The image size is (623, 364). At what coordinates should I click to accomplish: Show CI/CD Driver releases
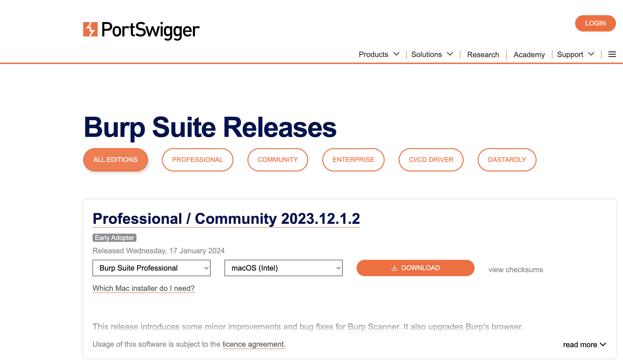tap(431, 160)
